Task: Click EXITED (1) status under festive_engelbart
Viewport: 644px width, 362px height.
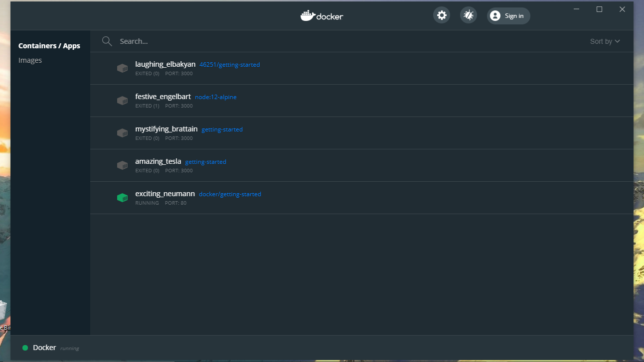Action: click(148, 106)
